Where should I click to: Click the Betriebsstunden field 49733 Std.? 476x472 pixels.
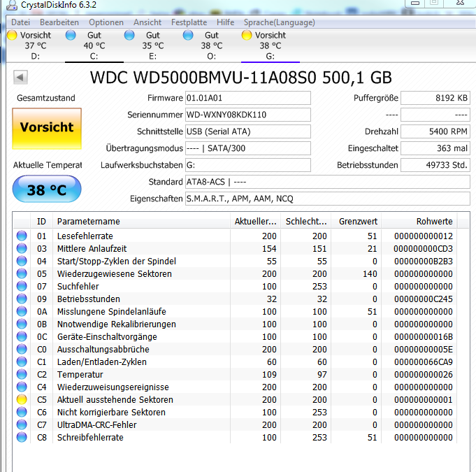[435, 165]
